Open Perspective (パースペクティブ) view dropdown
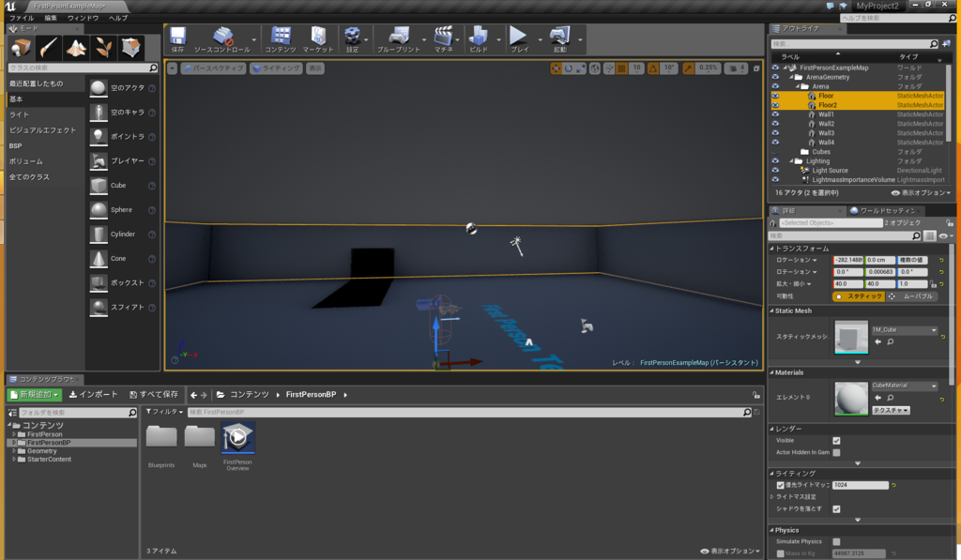Screen dimensions: 961x560 [214, 68]
